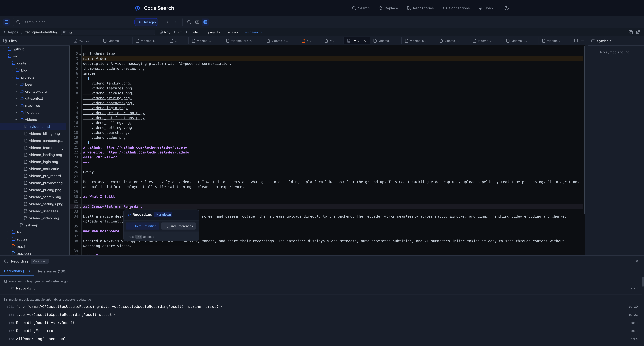Switch to the References (100) tab

pos(52,271)
